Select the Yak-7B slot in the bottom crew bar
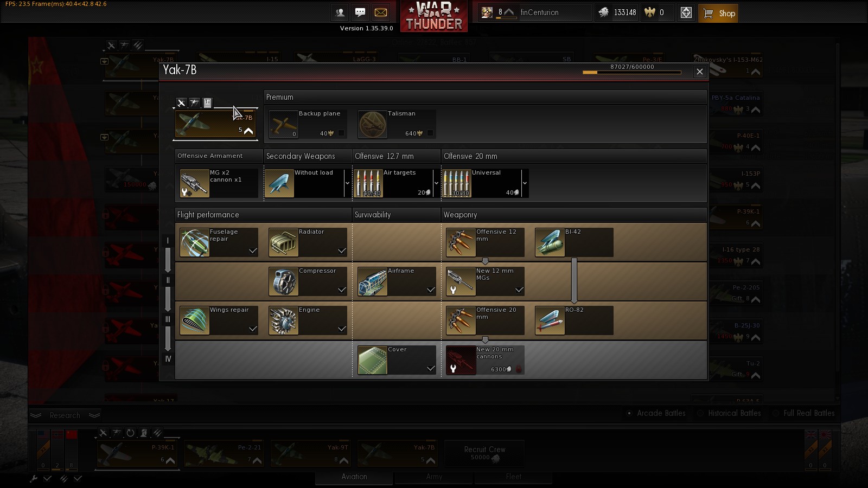 397,454
